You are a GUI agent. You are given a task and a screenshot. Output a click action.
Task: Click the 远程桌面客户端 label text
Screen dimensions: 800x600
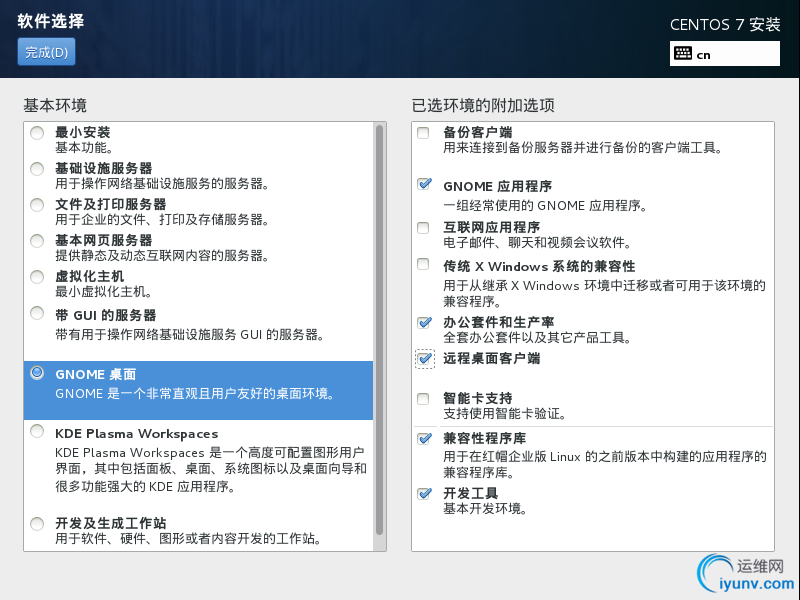pos(491,358)
